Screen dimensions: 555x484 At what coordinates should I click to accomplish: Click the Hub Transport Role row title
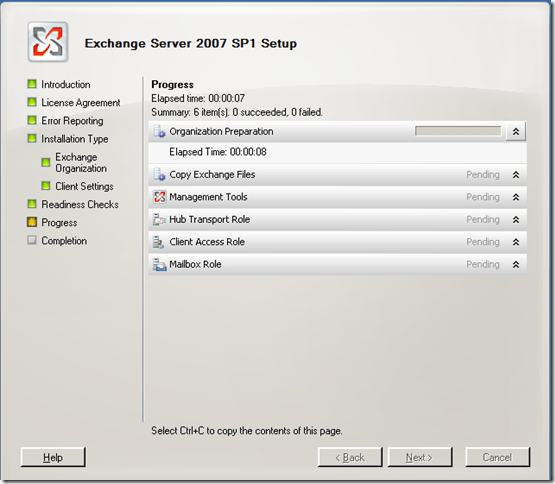210,220
